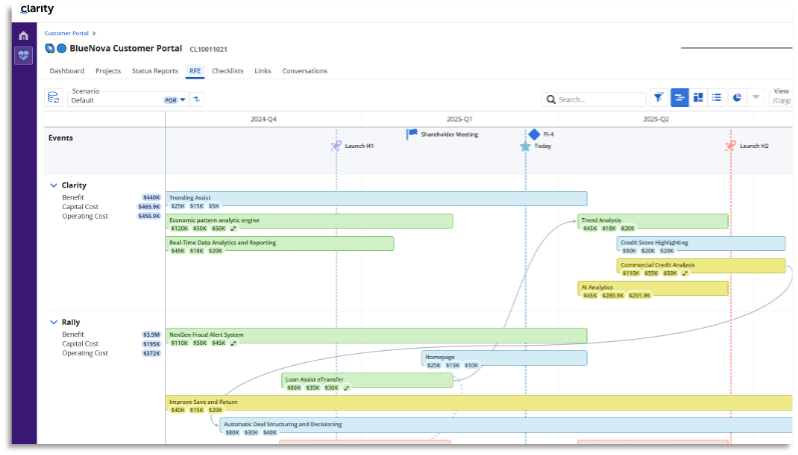Screen dimensions: 798x455
Task: Switch to the timeline view icon
Action: [679, 97]
